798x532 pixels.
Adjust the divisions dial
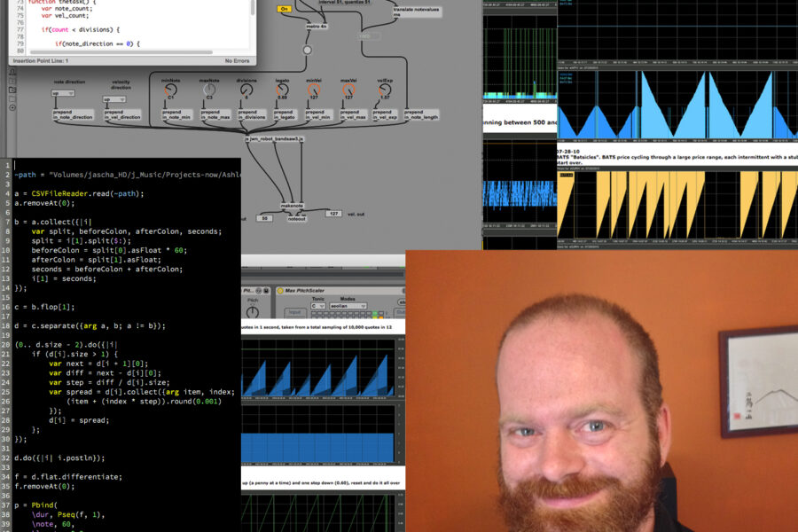(246, 90)
